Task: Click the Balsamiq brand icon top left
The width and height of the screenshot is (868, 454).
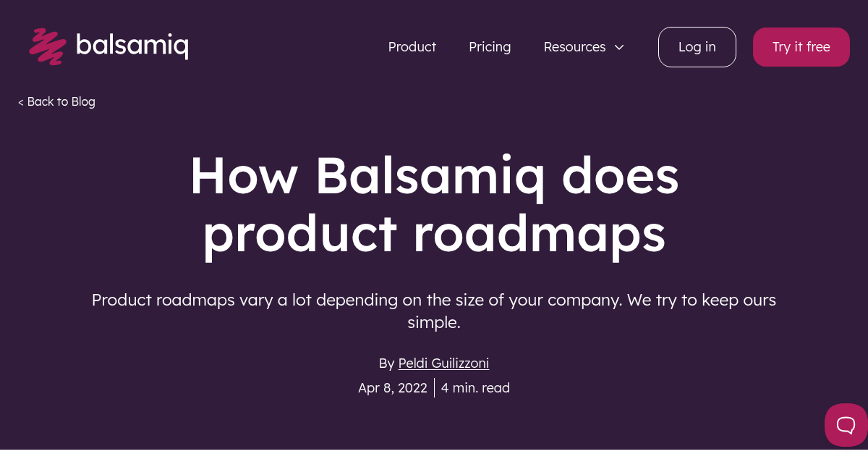Action: pyautogui.click(x=46, y=46)
